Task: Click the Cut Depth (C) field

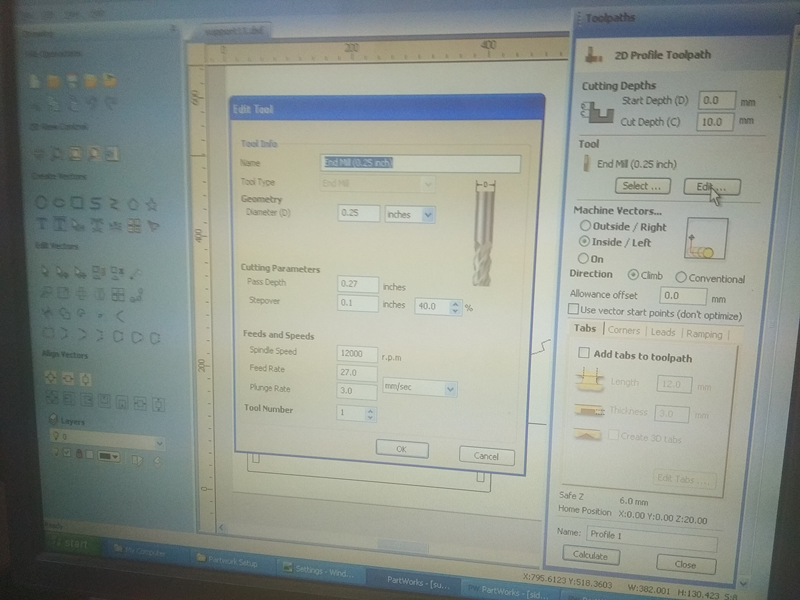Action: point(714,121)
